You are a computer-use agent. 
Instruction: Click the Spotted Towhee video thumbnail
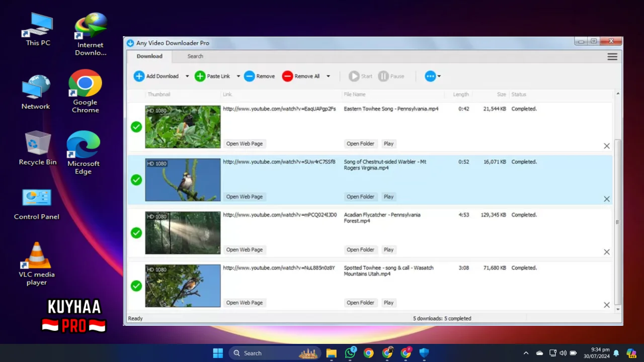click(183, 286)
